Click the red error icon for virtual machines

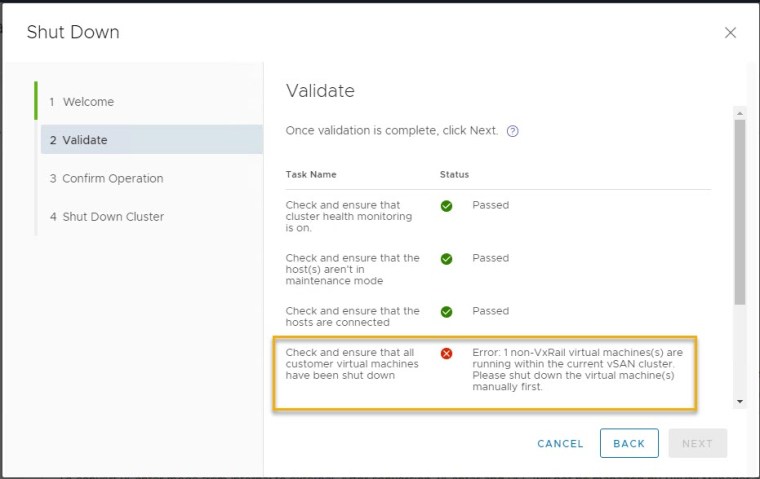tap(447, 353)
